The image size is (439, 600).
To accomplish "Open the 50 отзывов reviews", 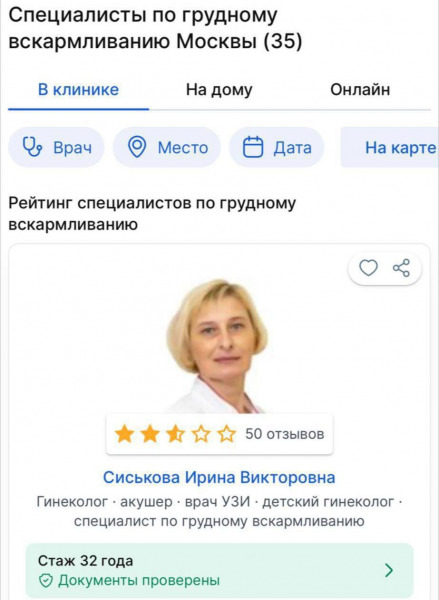I will pos(285,434).
